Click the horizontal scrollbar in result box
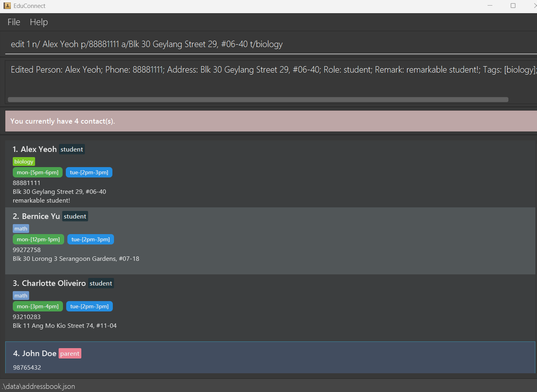 (258, 100)
